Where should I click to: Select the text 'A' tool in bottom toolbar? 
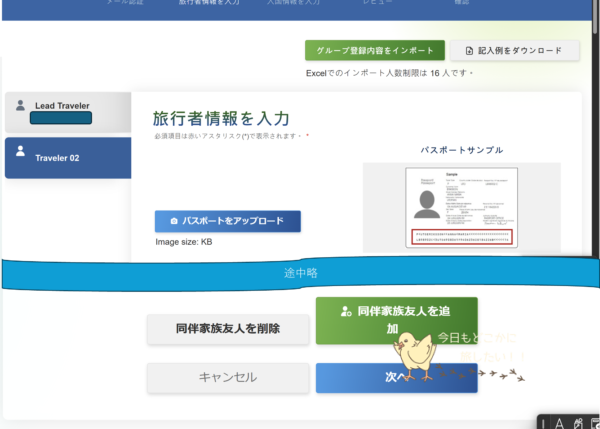pos(560,423)
